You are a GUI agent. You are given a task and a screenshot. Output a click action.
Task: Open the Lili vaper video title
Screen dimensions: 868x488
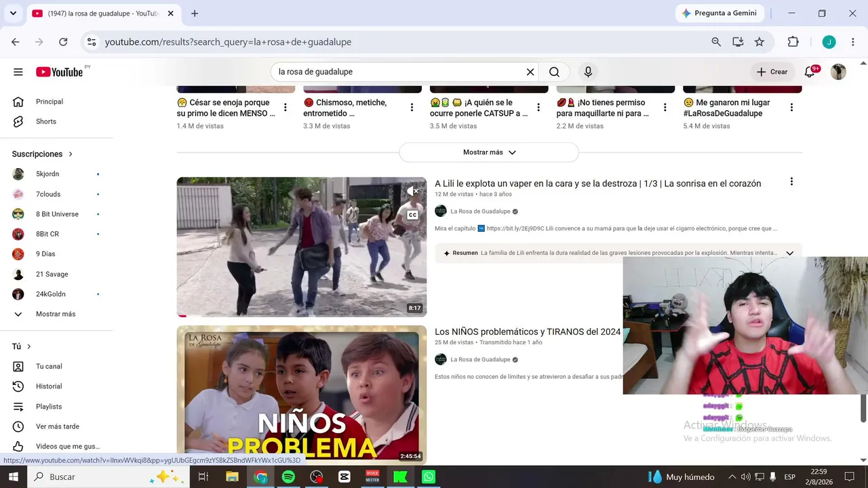pos(598,184)
